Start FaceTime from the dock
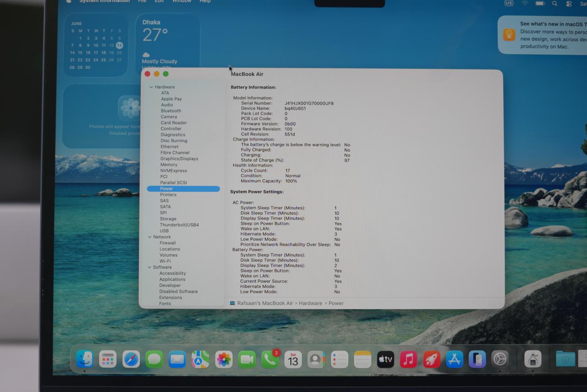Viewport: 587px width, 392px height. tap(247, 359)
